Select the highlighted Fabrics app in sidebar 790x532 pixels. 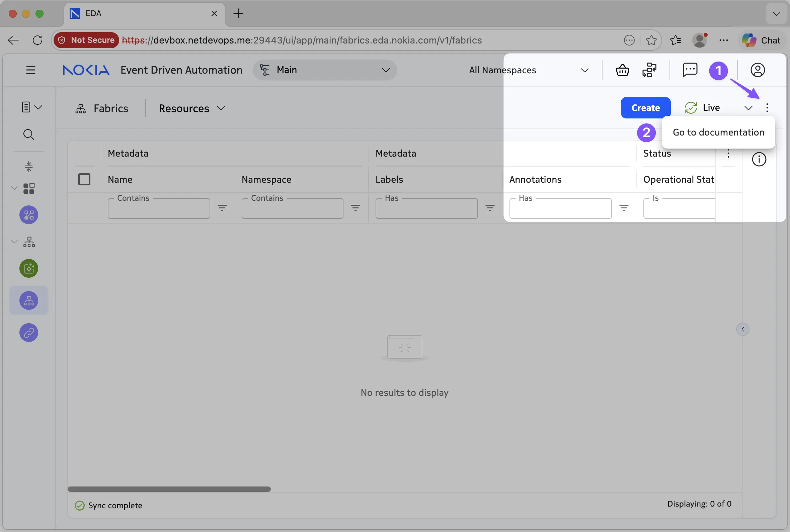click(x=29, y=300)
